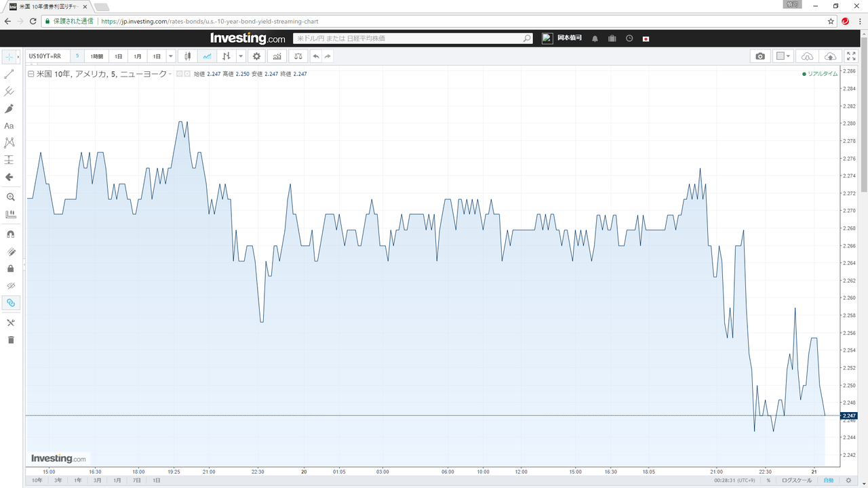Select the Aa text annotation tool

pos(9,125)
